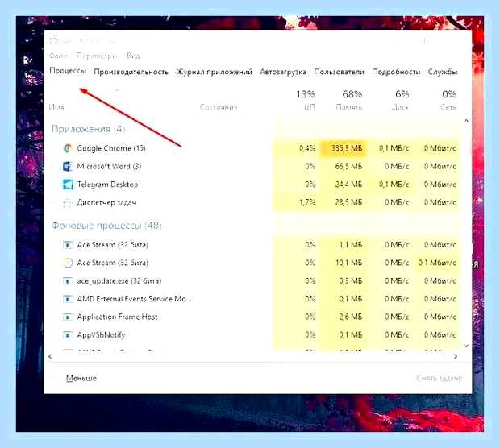
Task: Open the Вид menu
Action: 133,56
